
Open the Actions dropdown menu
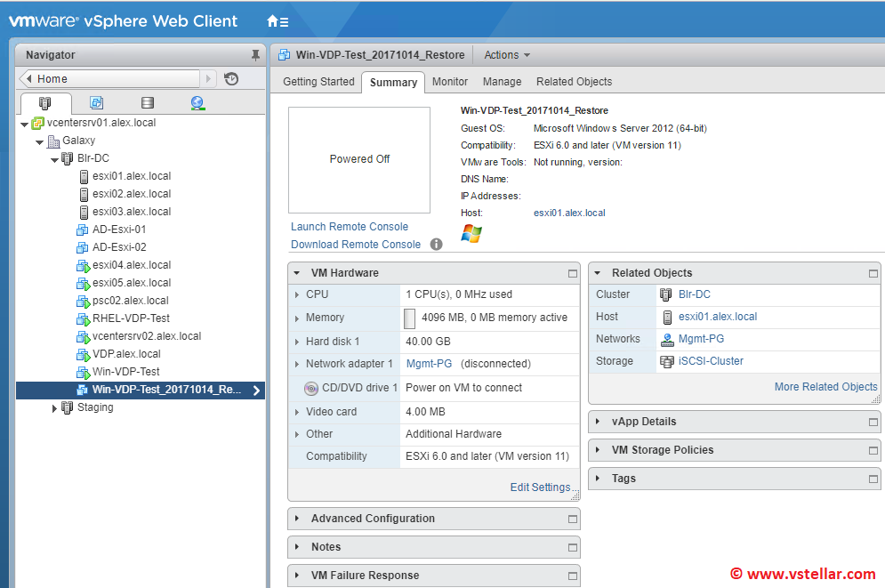point(507,55)
